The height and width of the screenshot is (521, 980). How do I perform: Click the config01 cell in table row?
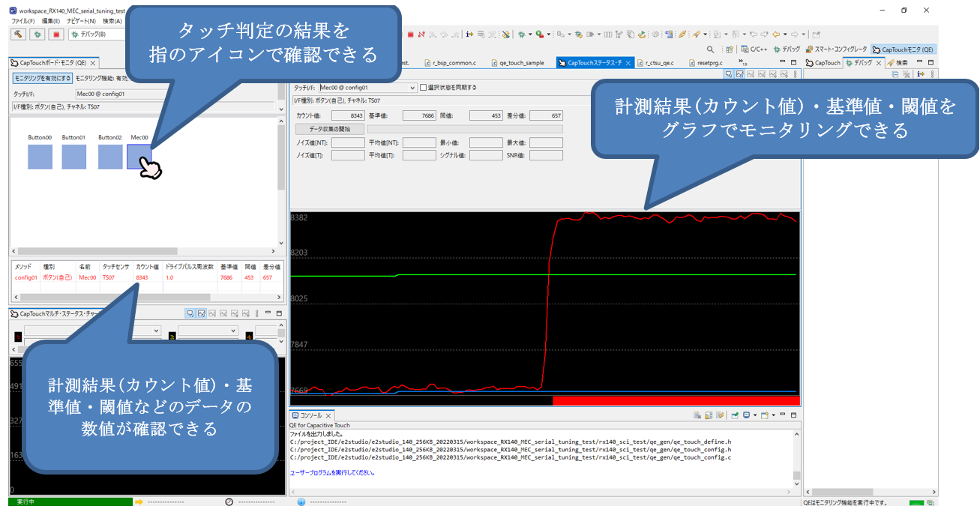click(25, 277)
